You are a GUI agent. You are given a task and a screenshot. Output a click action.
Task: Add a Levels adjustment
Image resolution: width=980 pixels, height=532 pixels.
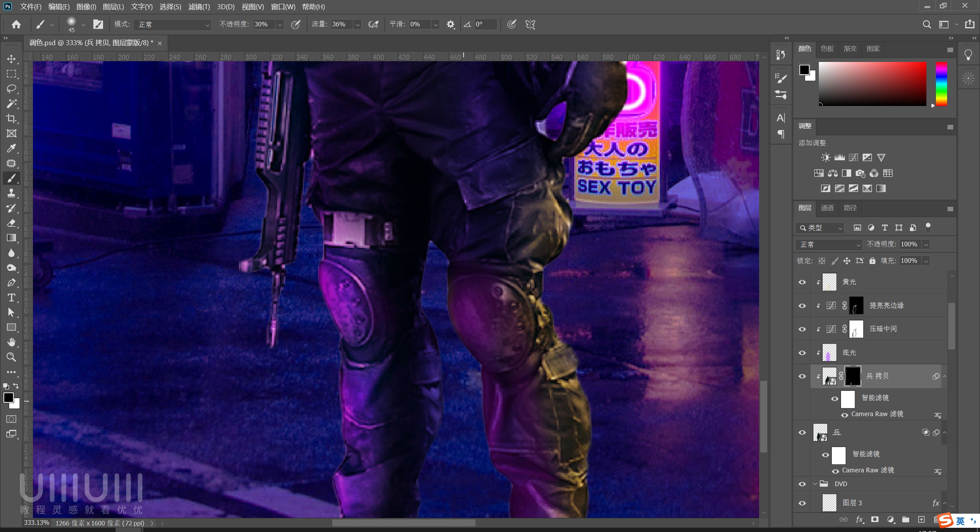click(840, 158)
